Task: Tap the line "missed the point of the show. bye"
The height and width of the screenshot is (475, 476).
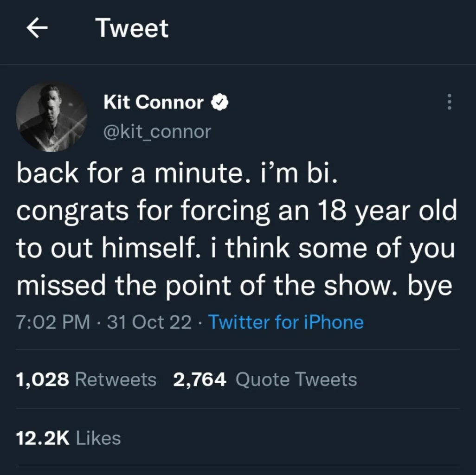Action: (x=234, y=287)
